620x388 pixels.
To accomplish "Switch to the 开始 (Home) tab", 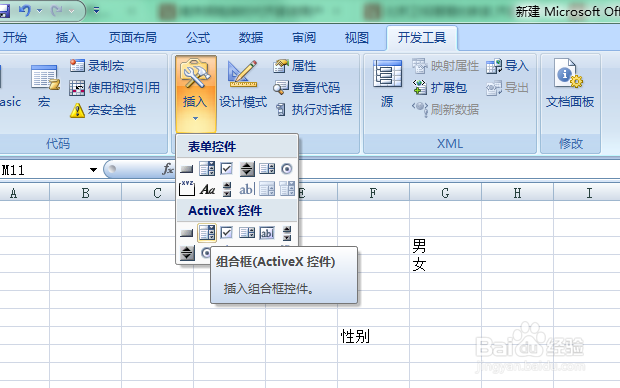I will point(15,38).
